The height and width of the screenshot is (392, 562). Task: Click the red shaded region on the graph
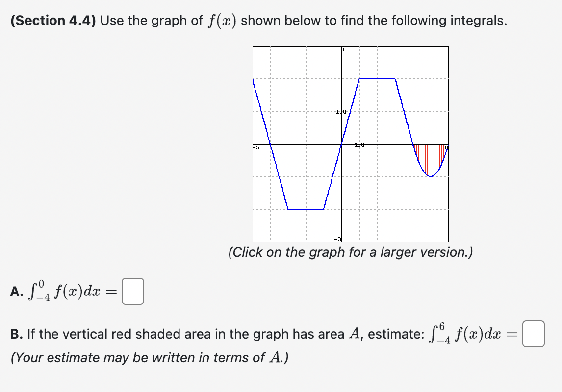click(x=431, y=157)
